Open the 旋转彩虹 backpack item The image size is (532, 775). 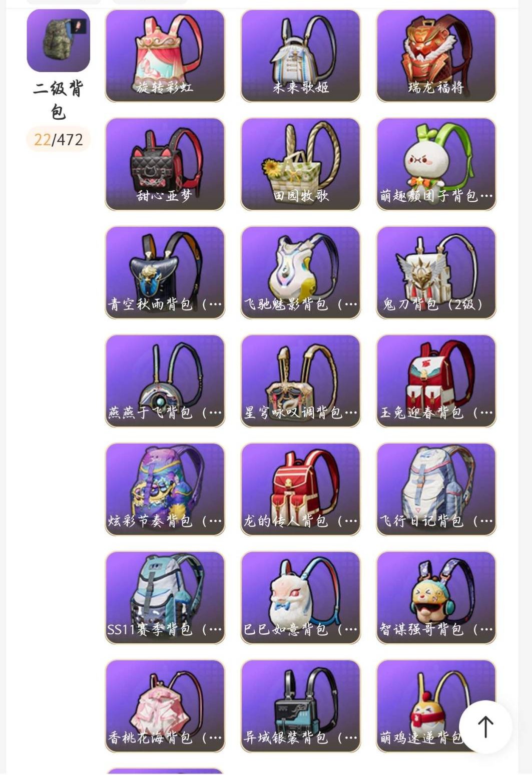click(165, 56)
